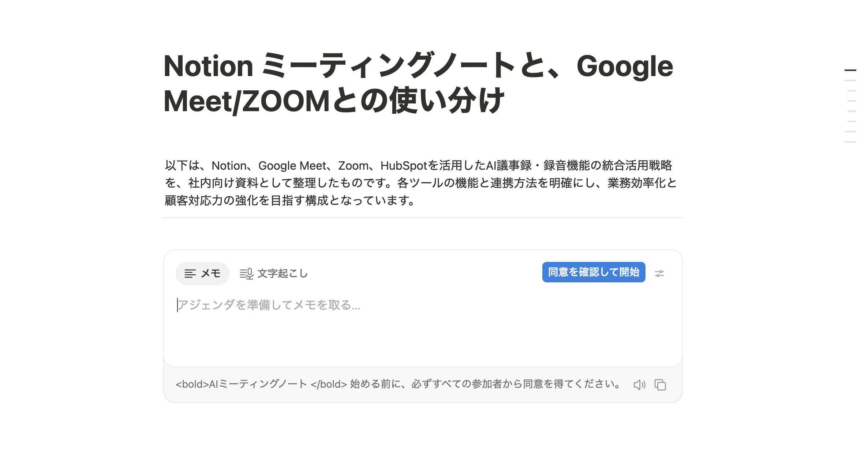Navigate to the seventh outline marker
This screenshot has width=868, height=455.
coord(850,132)
